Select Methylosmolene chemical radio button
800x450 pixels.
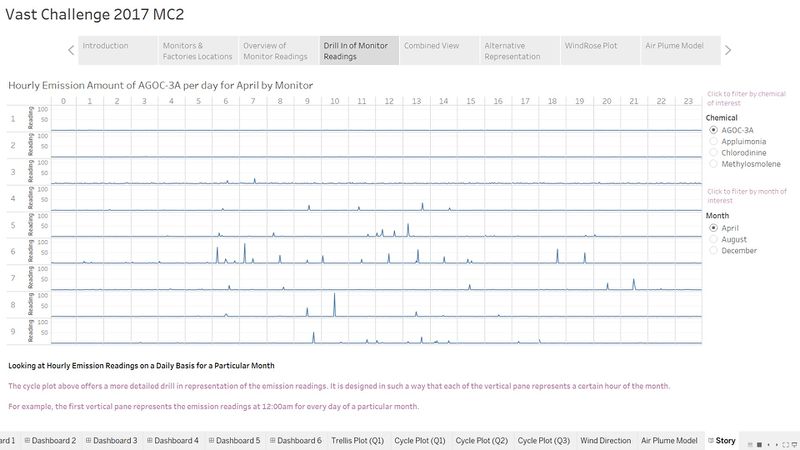(x=714, y=164)
